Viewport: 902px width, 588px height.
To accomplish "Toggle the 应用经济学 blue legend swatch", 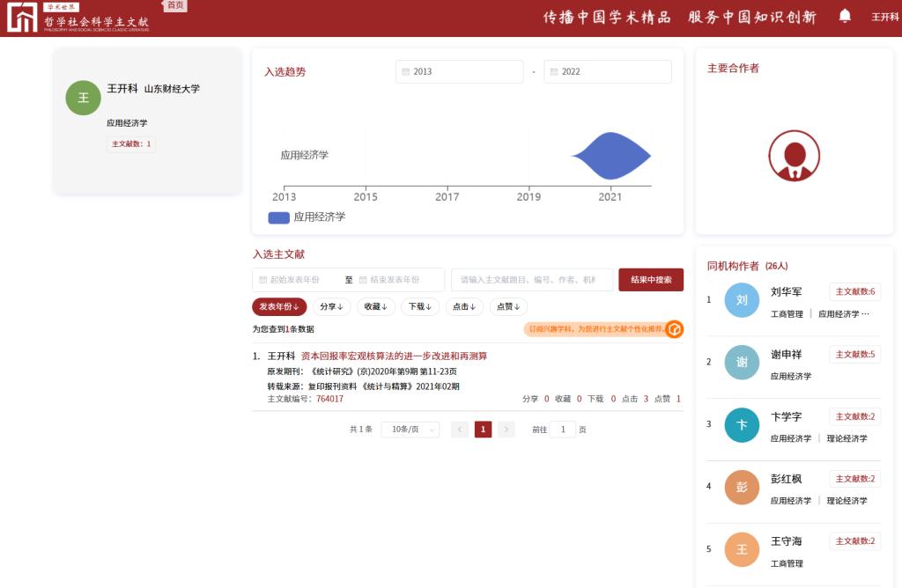I will [278, 217].
